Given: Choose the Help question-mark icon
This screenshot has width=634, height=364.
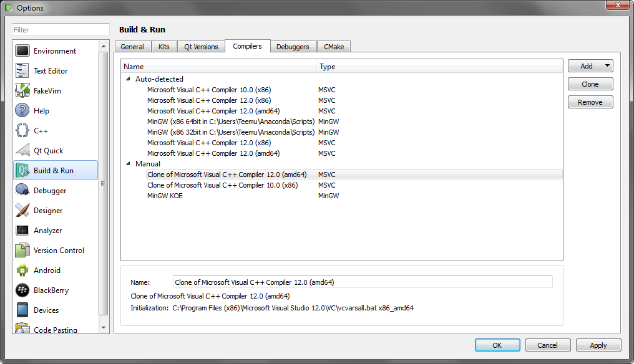Looking at the screenshot, I should pyautogui.click(x=22, y=110).
